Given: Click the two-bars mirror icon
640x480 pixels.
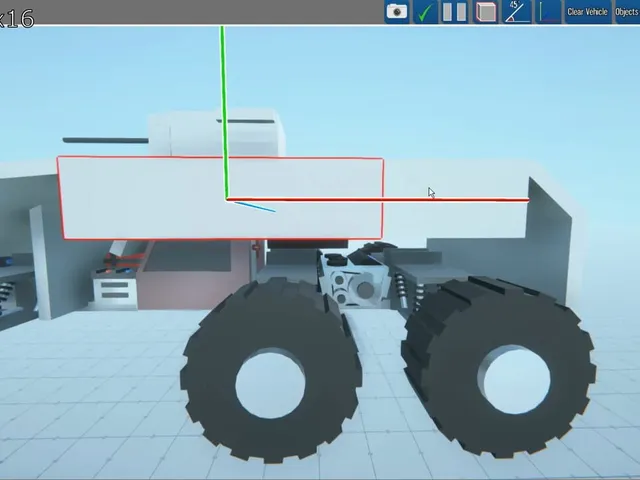Looking at the screenshot, I should pyautogui.click(x=455, y=11).
